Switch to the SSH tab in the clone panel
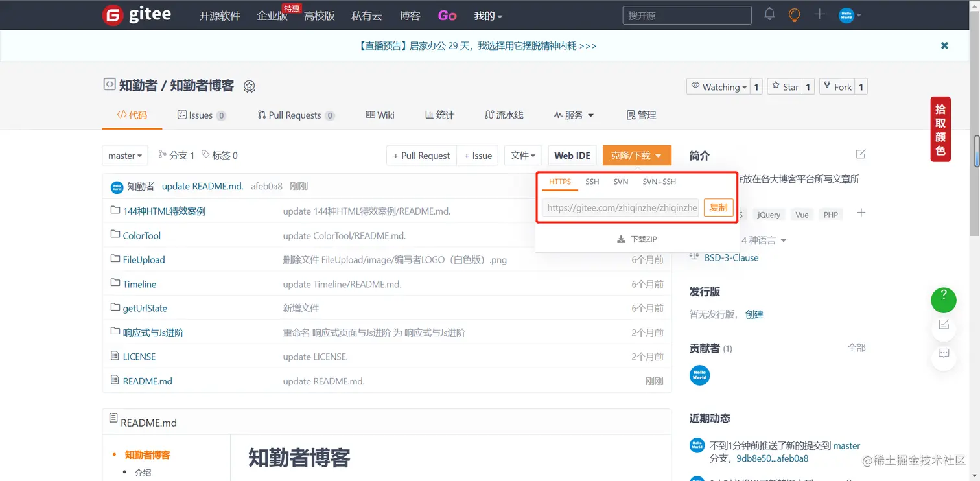The image size is (980, 481). 592,182
